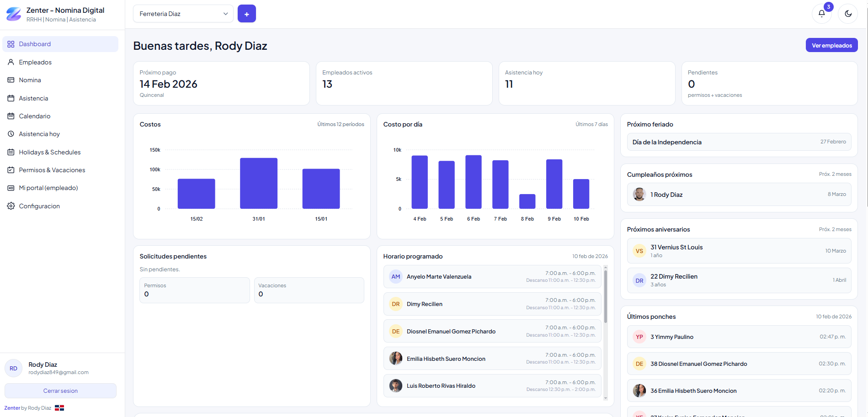Open Mi portal (empleado) page
This screenshot has width=868, height=417.
(48, 188)
